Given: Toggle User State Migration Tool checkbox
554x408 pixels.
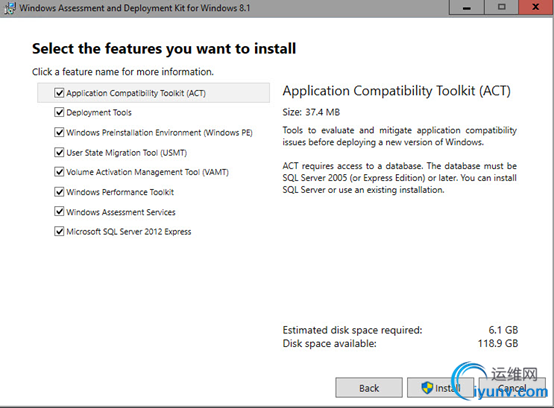Looking at the screenshot, I should point(59,152).
